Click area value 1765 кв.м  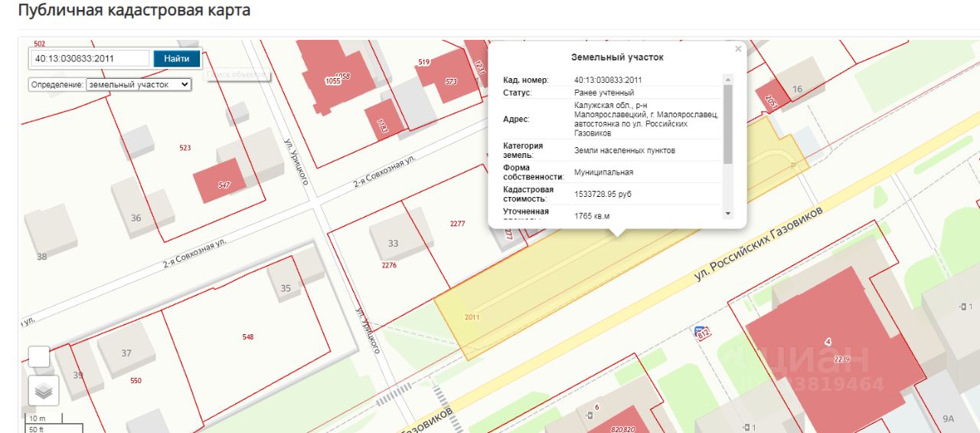coord(592,216)
